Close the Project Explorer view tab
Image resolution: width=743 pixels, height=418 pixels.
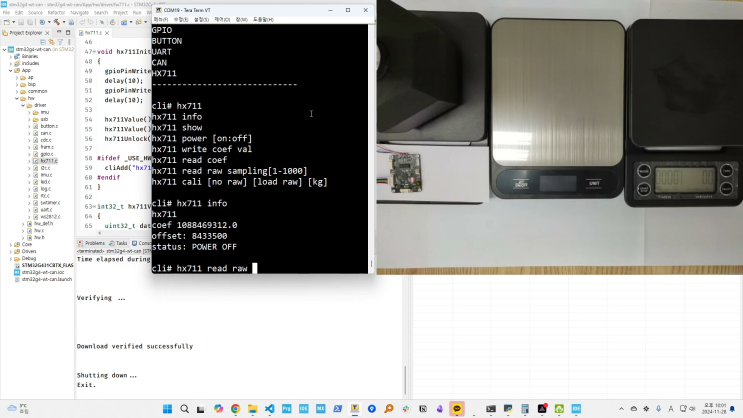(47, 33)
